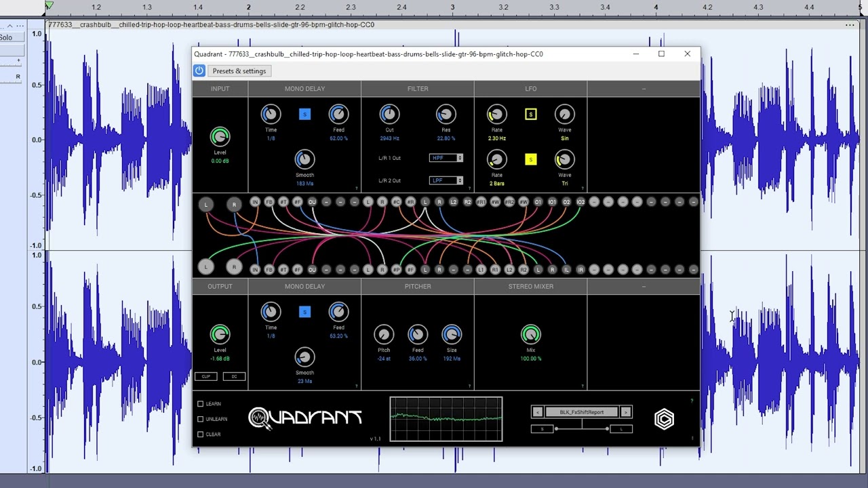Click the OUTPUT Level knob
868x488 pixels.
[220, 334]
